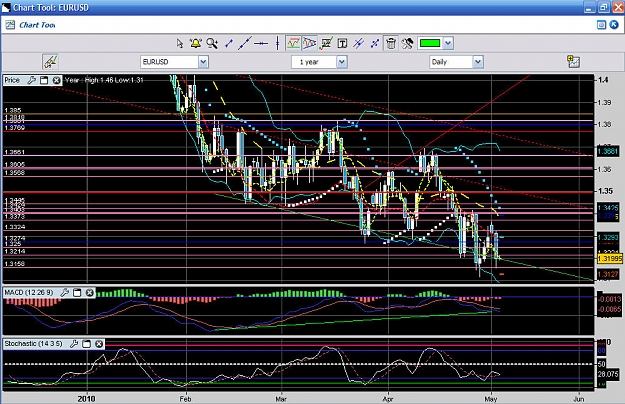Close the MACD indicator panel

tap(90, 293)
